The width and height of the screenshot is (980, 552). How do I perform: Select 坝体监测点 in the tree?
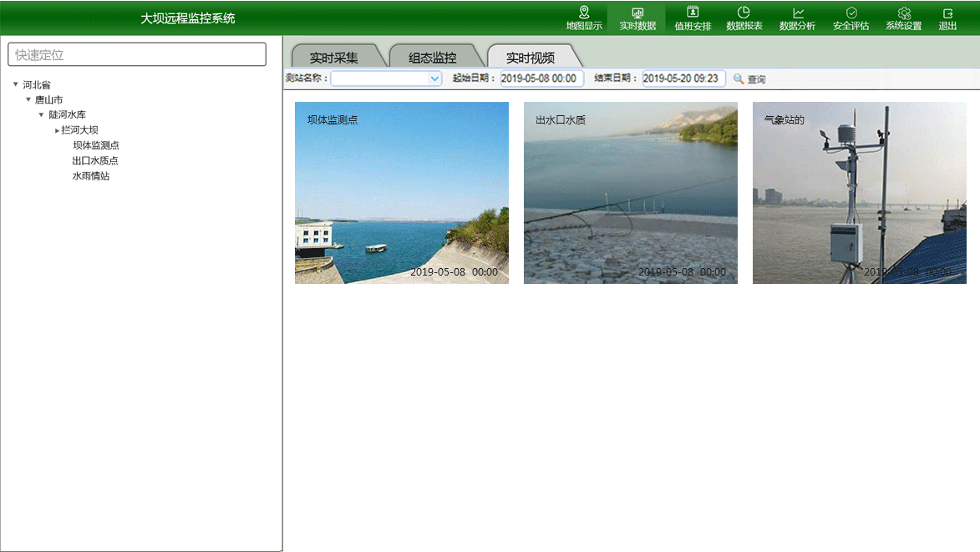[95, 145]
